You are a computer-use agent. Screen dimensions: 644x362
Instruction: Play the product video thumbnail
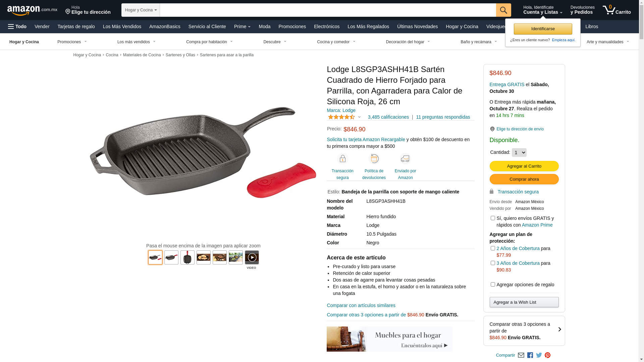point(252,257)
